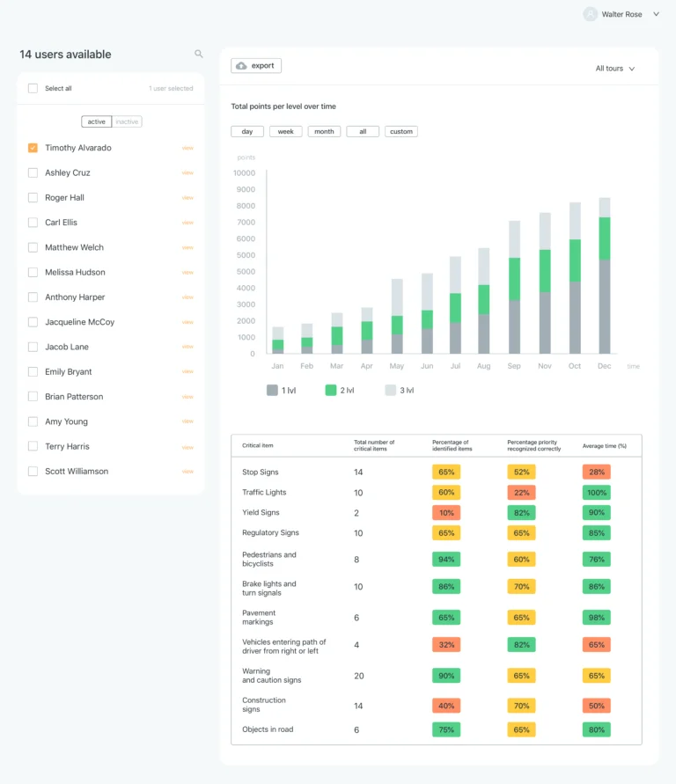Click the 3 lvl legend square
The image size is (676, 784).
(390, 390)
